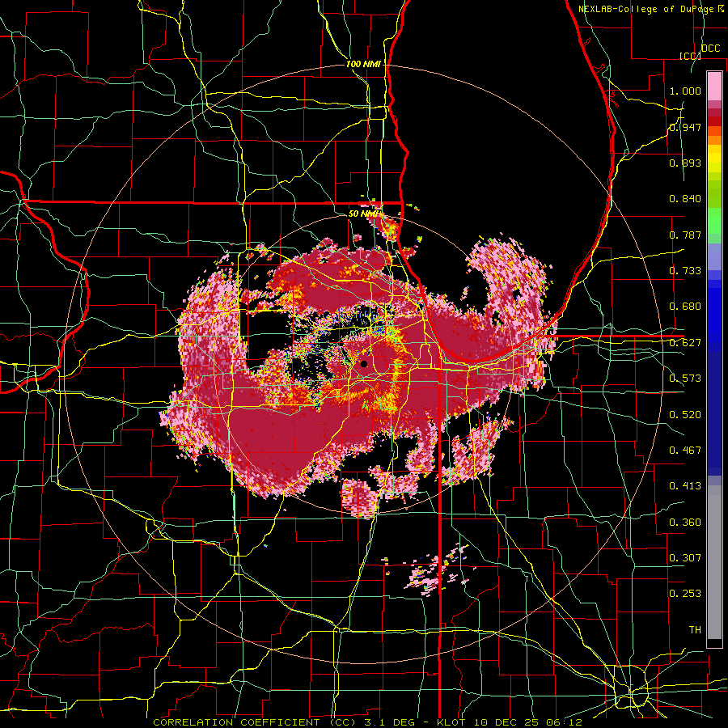
Task: Select the 0.413 scale value
Action: coord(685,486)
